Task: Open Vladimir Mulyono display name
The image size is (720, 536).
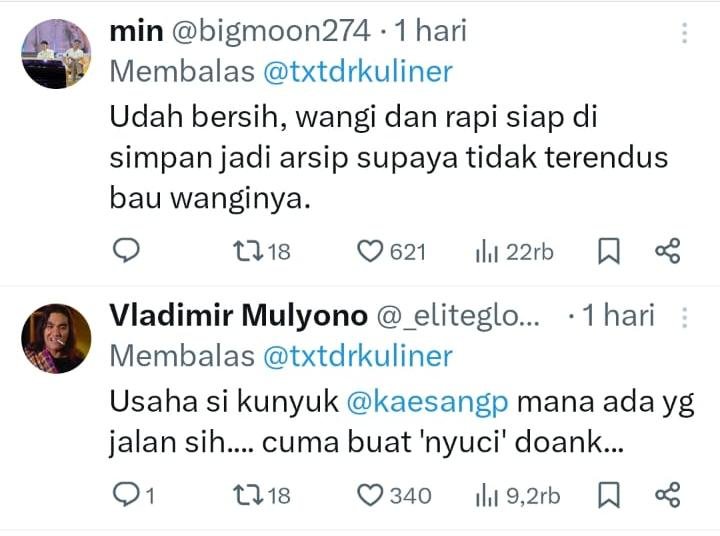Action: point(236,315)
